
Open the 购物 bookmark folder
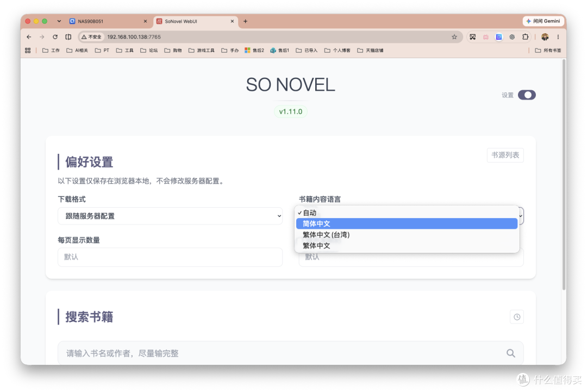click(x=173, y=50)
